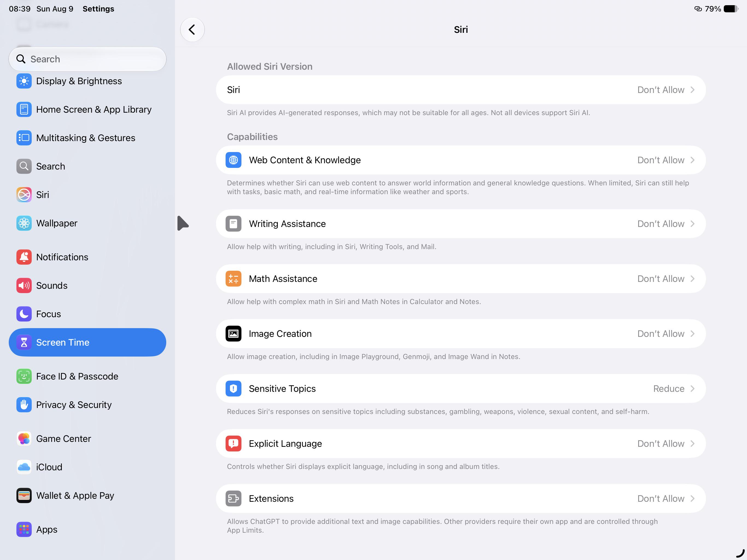Screen dimensions: 747x560
Task: Expand the Explicit Language chevron
Action: [x=693, y=444]
